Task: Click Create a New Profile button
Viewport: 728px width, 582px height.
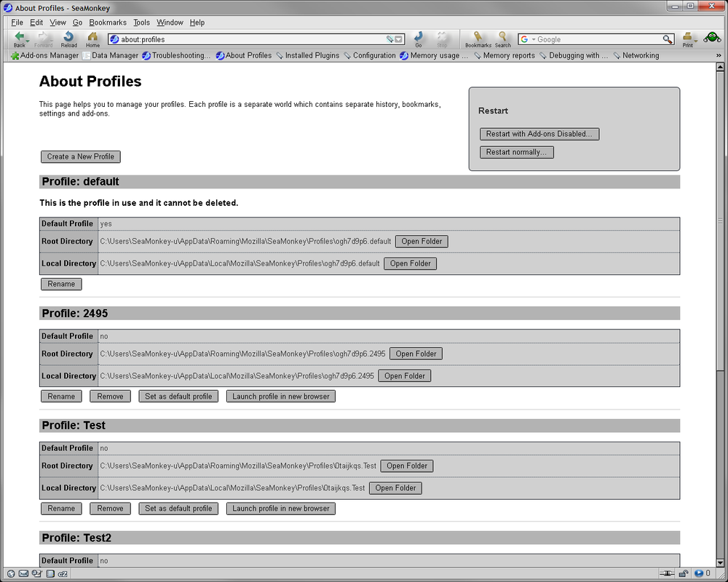Action: coord(81,156)
